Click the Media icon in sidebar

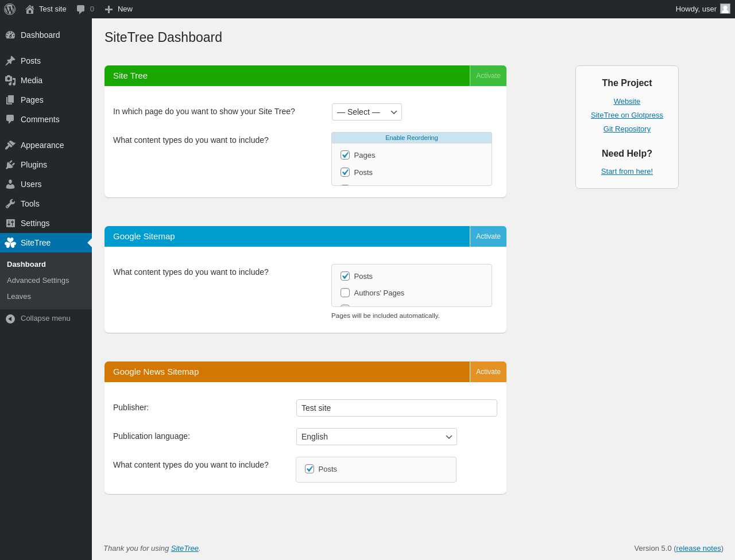(10, 80)
